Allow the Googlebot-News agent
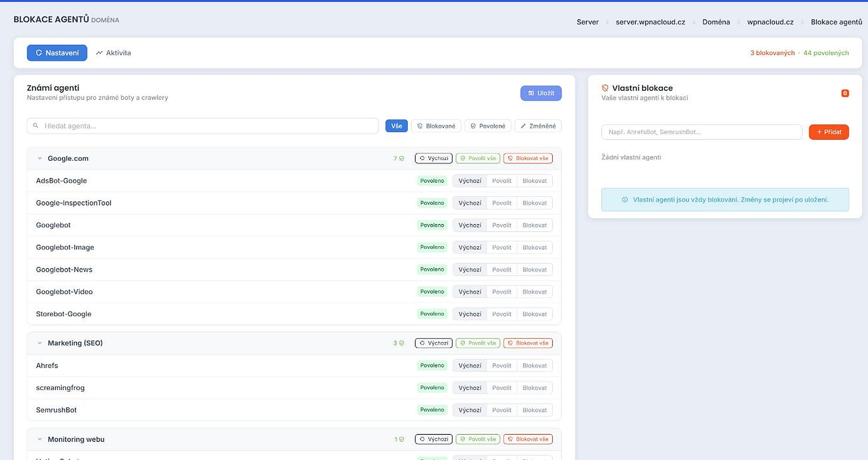This screenshot has width=868, height=460. (502, 270)
